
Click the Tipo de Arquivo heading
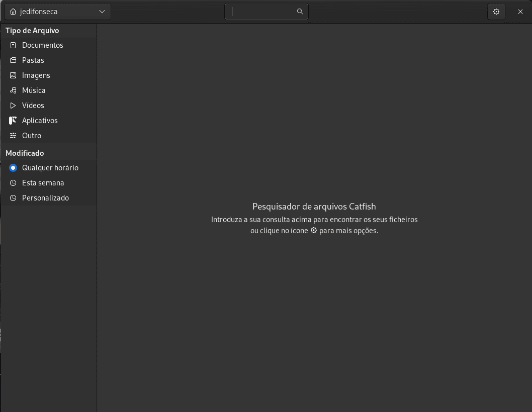click(32, 31)
